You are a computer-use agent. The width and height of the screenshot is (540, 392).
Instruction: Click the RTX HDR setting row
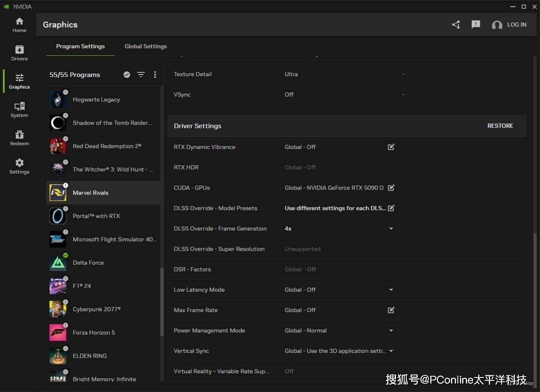click(x=347, y=167)
